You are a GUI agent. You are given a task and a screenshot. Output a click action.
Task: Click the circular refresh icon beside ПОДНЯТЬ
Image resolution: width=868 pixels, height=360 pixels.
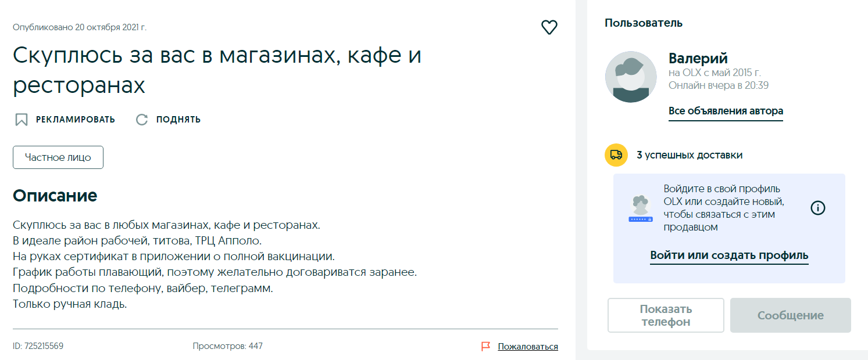pos(141,118)
